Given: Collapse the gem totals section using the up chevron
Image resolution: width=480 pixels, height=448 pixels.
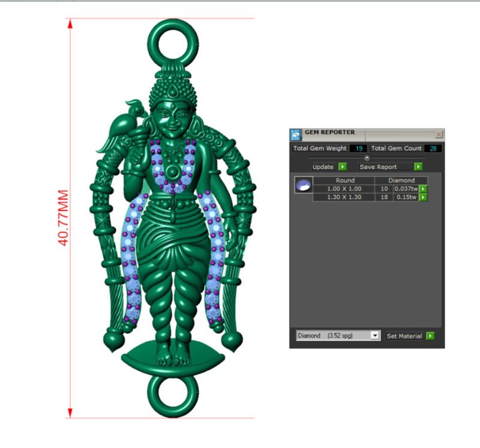Looking at the screenshot, I should 367,157.
